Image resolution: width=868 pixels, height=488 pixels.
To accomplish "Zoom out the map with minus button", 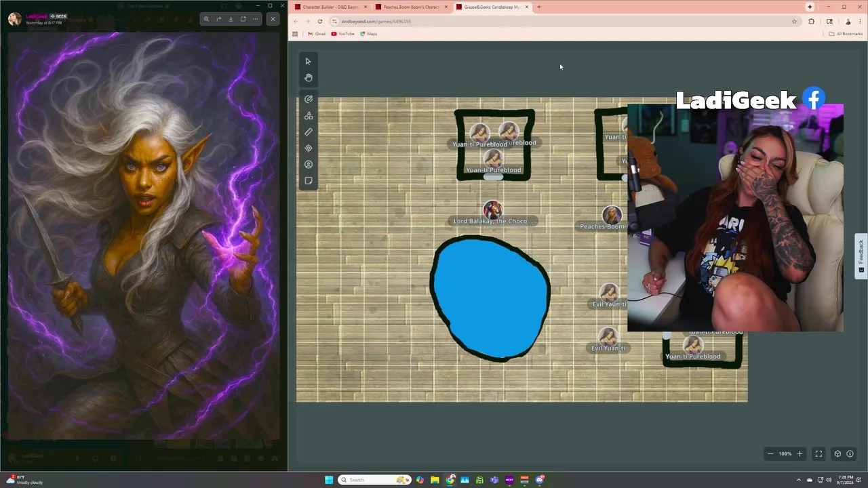I will [770, 453].
